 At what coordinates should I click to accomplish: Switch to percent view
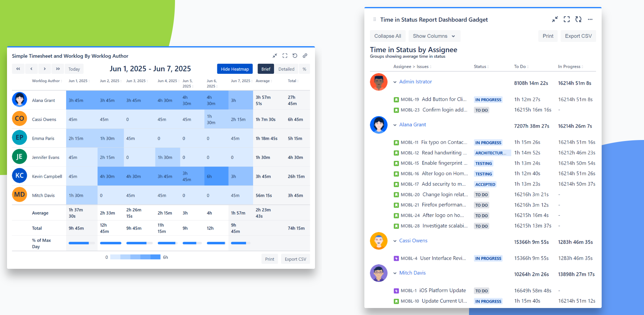click(x=304, y=69)
